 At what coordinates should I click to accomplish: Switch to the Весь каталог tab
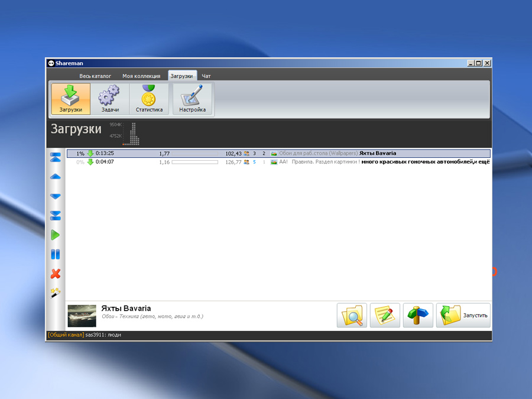tap(95, 76)
